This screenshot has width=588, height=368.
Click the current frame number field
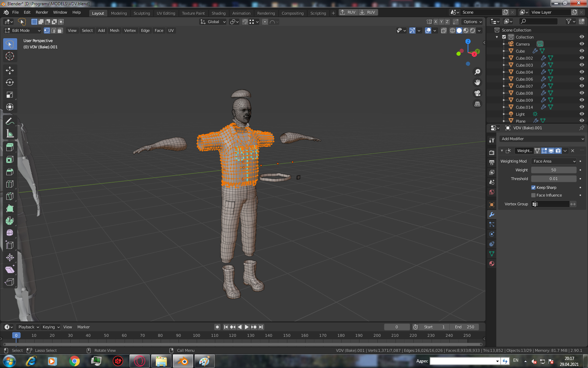pyautogui.click(x=397, y=327)
